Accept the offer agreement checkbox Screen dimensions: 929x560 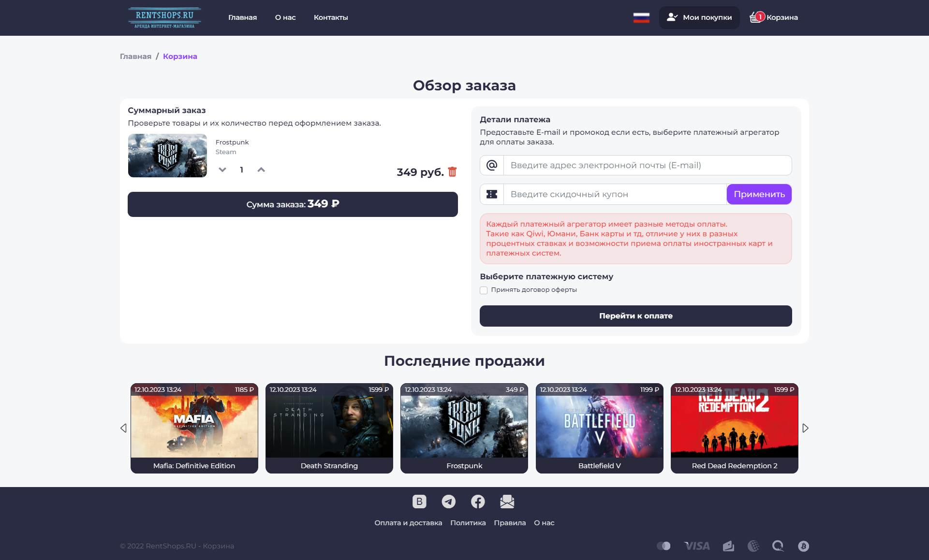tap(484, 290)
